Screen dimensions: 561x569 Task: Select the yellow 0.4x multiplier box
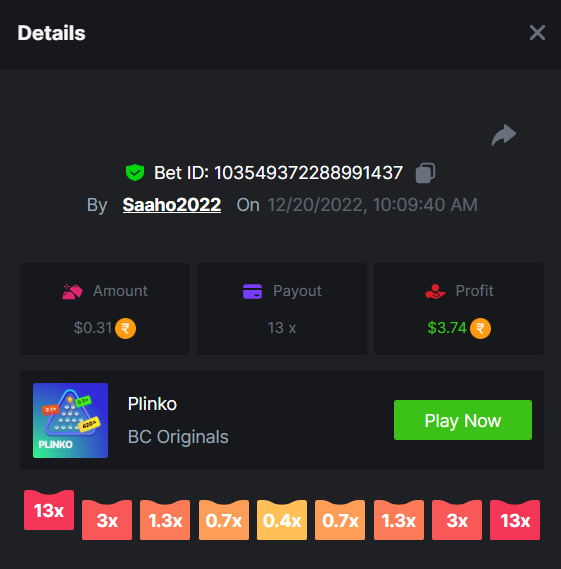pos(282,520)
